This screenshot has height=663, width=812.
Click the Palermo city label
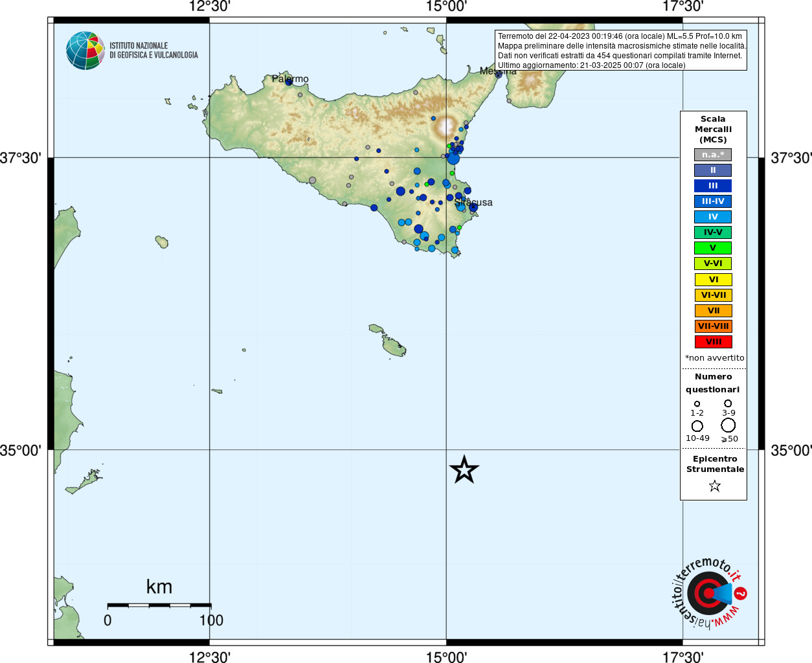click(290, 79)
